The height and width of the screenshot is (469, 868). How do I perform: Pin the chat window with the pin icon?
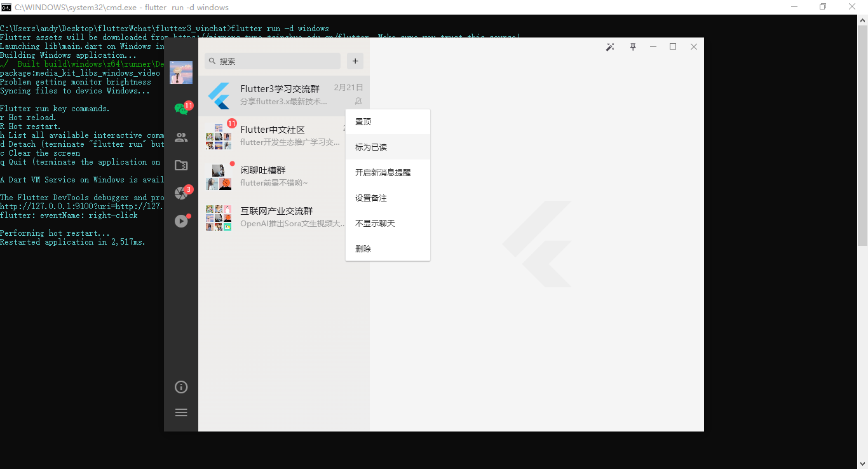coord(633,47)
